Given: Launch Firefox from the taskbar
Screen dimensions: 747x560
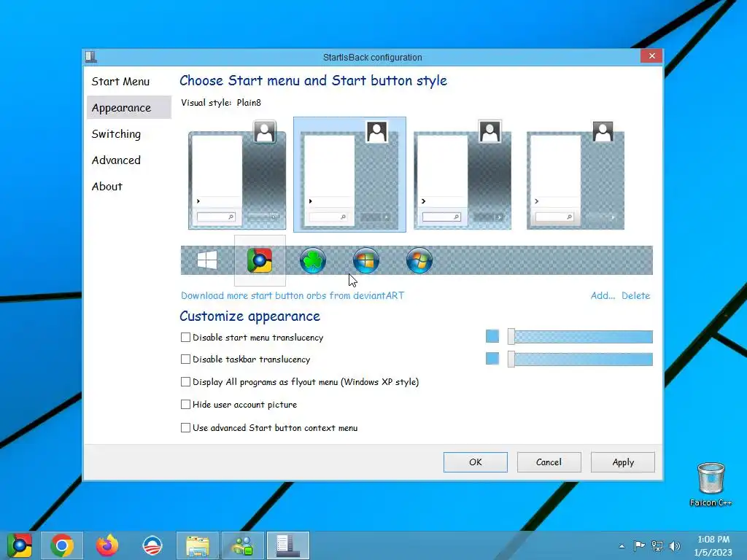Looking at the screenshot, I should coord(107,545).
